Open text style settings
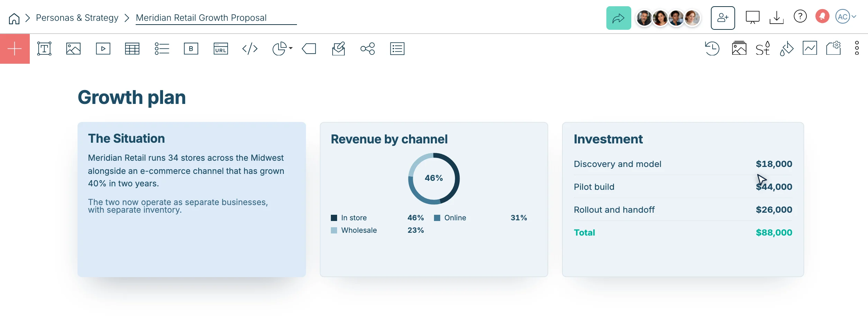This screenshot has height=327, width=868. (x=763, y=48)
